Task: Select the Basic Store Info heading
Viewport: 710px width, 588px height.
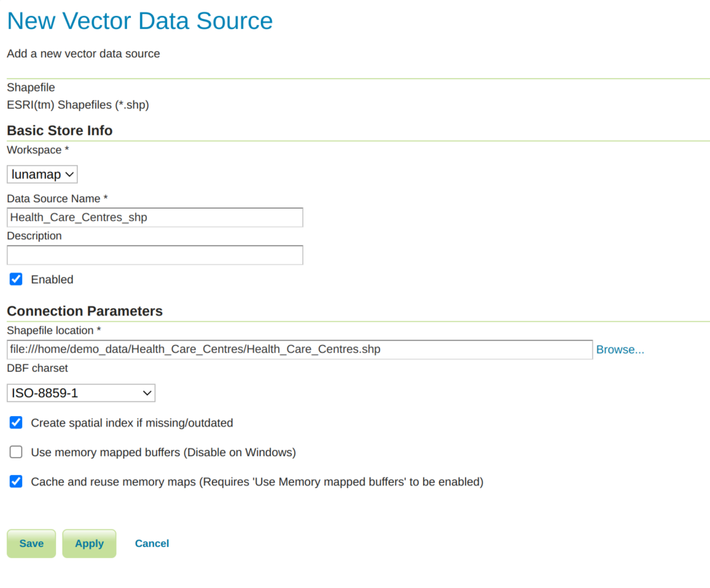Action: 60,130
